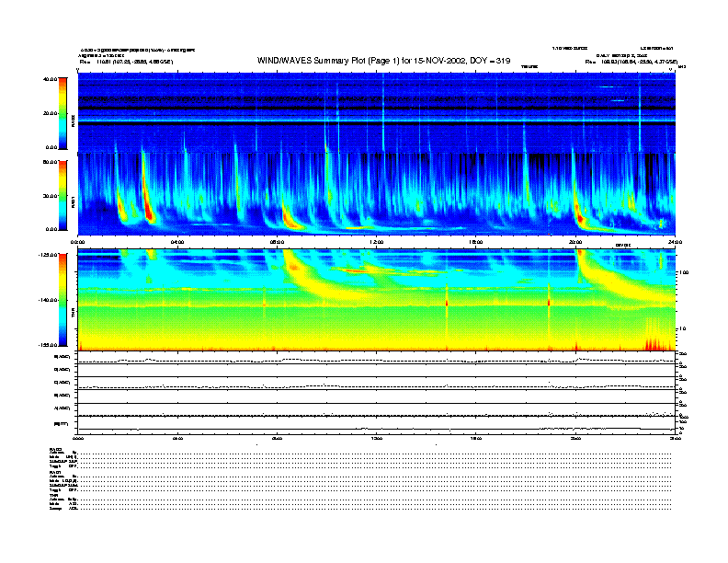
Task: Click the RAD1 intensity color bar
Action: coord(63,195)
